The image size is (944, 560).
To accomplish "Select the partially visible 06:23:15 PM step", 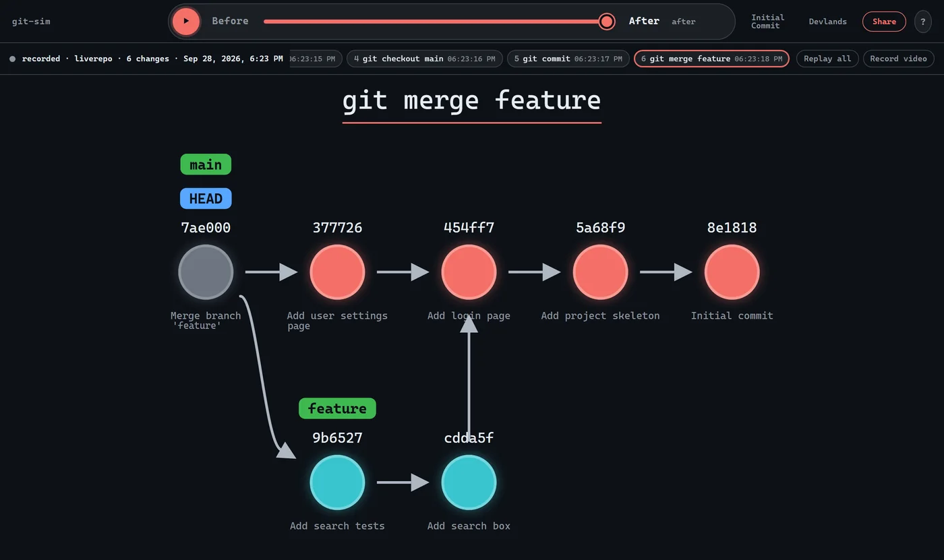I will pyautogui.click(x=316, y=59).
